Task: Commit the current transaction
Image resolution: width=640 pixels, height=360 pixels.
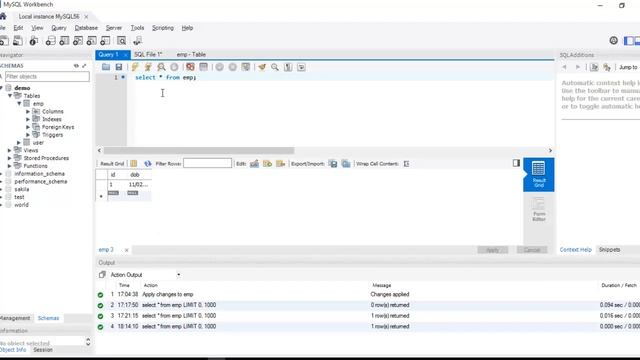Action: [x=220, y=67]
